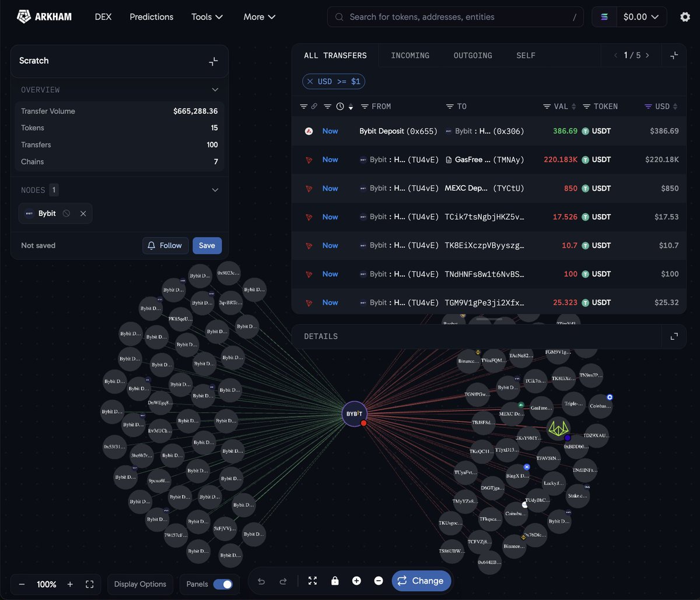Lock the graph layout
The image size is (700, 600).
335,581
